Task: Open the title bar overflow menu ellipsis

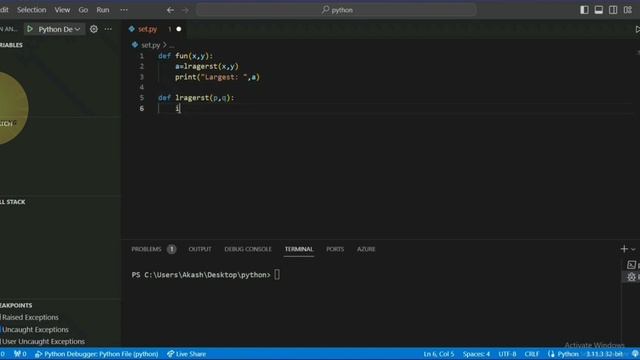Action: [124, 10]
